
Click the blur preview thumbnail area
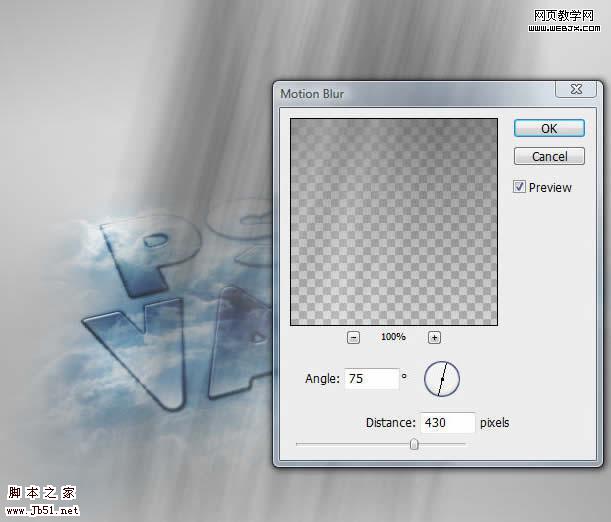coord(394,222)
